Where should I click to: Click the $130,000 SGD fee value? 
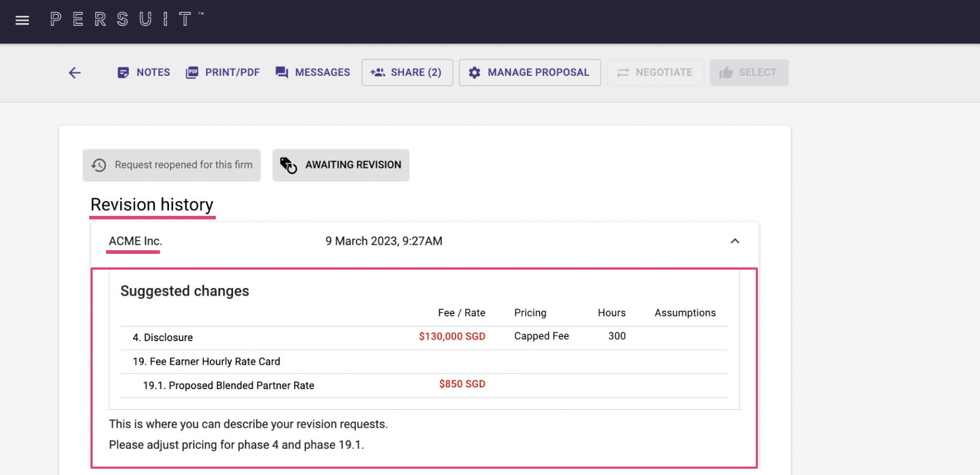pos(452,337)
